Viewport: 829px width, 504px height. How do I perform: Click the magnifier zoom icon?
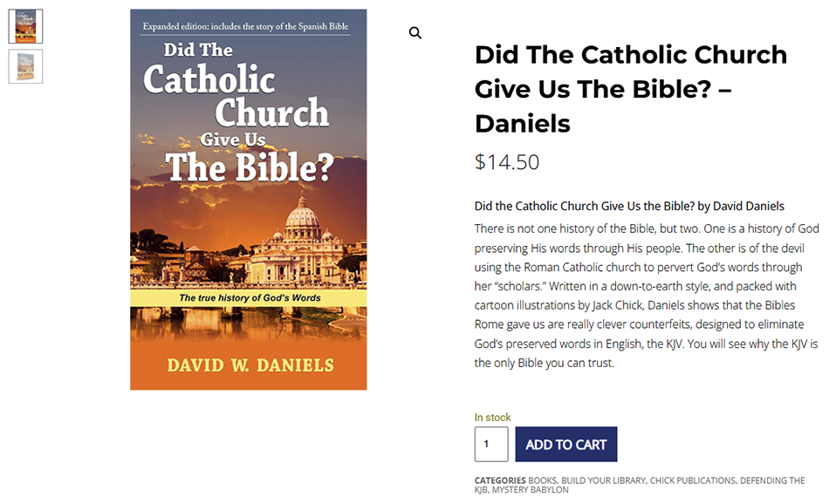[415, 33]
